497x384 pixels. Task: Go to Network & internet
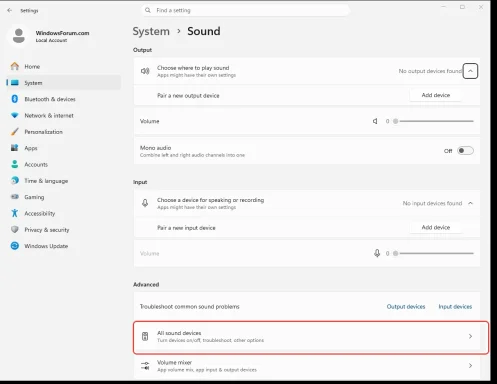coord(63,115)
